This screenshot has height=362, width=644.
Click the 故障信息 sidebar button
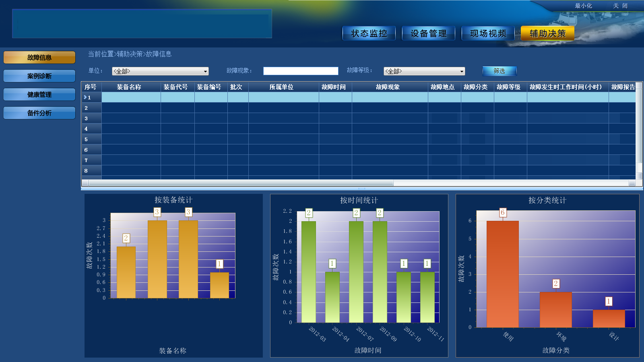point(39,58)
